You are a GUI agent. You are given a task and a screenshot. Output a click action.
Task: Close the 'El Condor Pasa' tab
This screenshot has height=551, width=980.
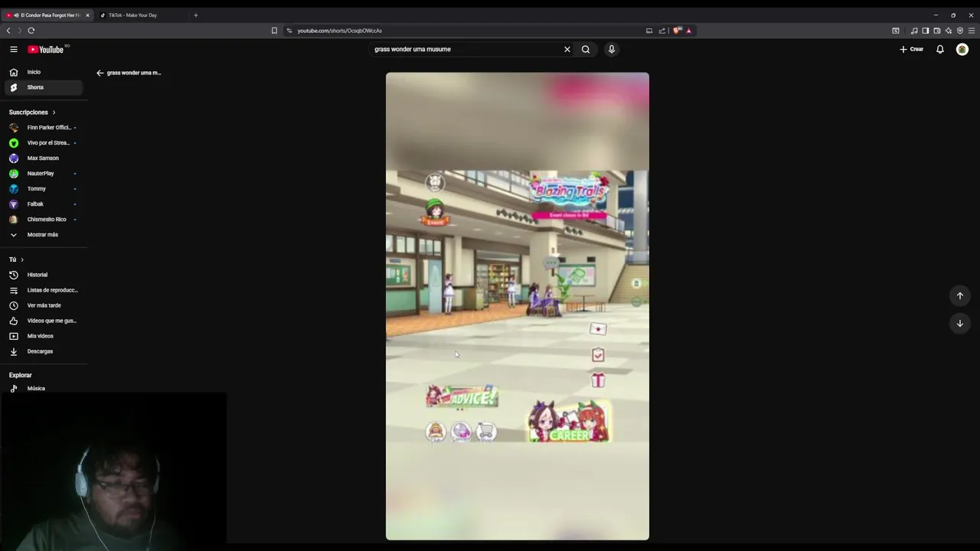87,15
